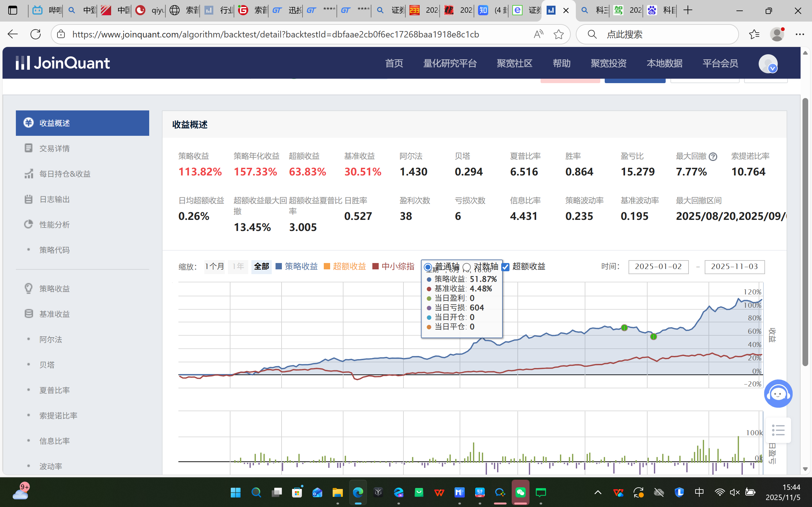Select the 普通轴 radio button
The height and width of the screenshot is (507, 812).
click(427, 267)
